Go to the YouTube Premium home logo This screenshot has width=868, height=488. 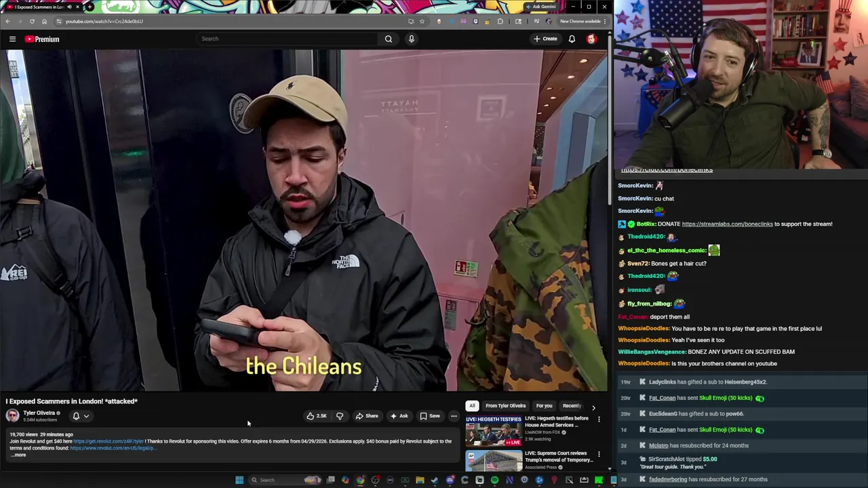point(42,39)
